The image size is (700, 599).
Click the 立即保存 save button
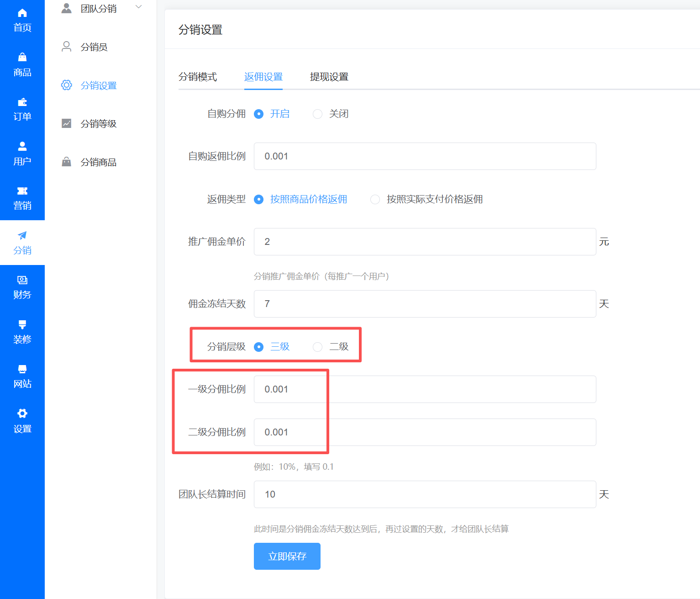(287, 556)
